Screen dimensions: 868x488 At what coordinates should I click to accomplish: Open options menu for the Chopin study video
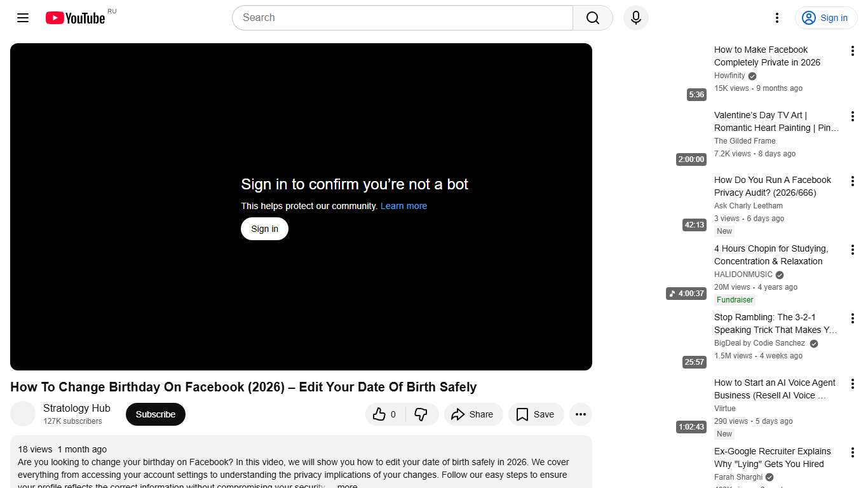click(x=852, y=250)
